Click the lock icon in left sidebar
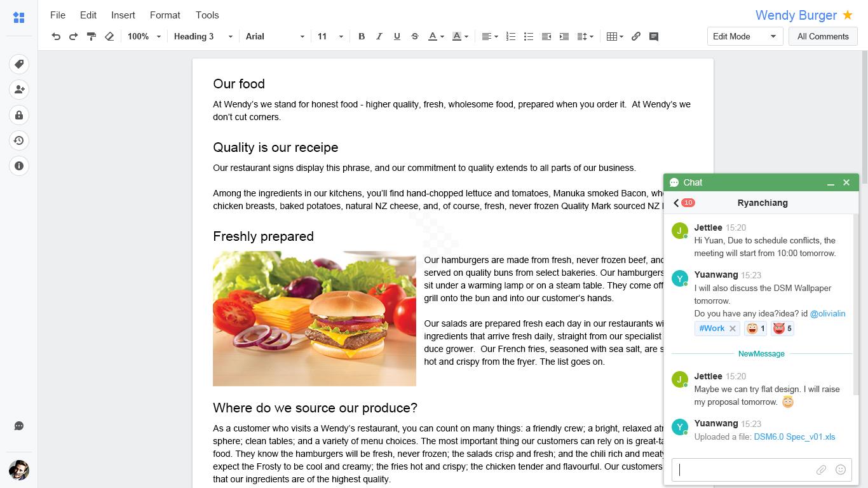868x488 pixels. 19,115
